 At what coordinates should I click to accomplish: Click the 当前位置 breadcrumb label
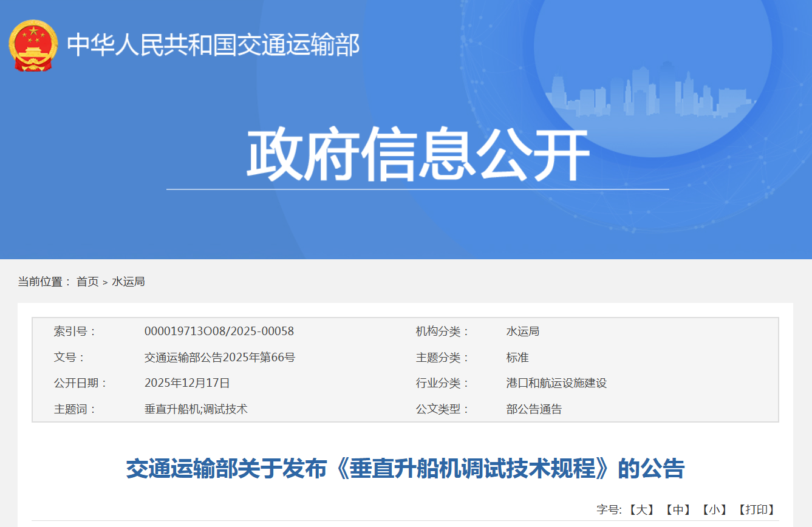(x=44, y=282)
